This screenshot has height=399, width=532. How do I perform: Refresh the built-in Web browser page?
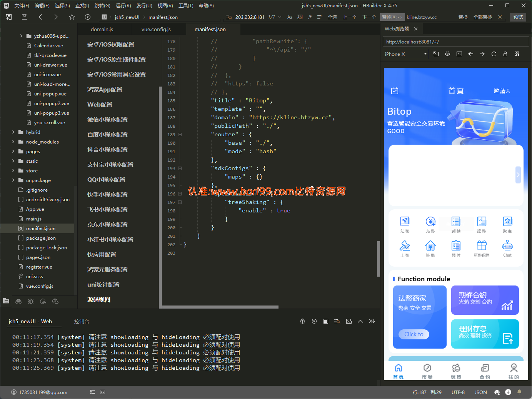coord(494,54)
